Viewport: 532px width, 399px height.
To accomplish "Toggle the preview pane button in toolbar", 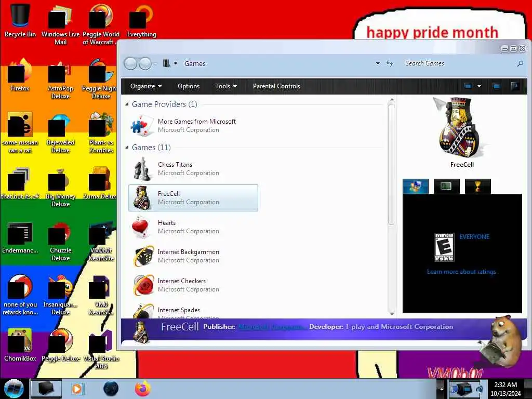I will pyautogui.click(x=496, y=86).
